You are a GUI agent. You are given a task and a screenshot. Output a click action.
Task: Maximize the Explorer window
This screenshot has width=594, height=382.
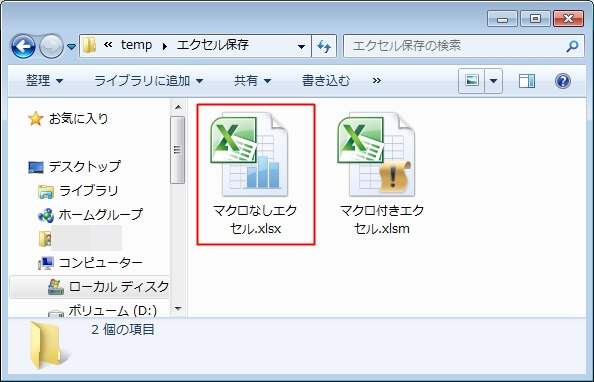535,19
